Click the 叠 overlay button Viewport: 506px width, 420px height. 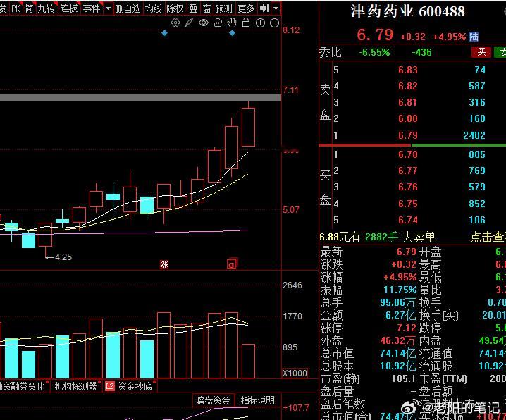[193, 8]
